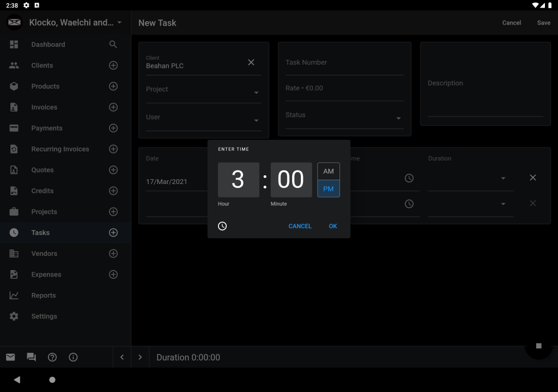Switch time picker to dial clock mode
The width and height of the screenshot is (558, 392).
tap(222, 226)
